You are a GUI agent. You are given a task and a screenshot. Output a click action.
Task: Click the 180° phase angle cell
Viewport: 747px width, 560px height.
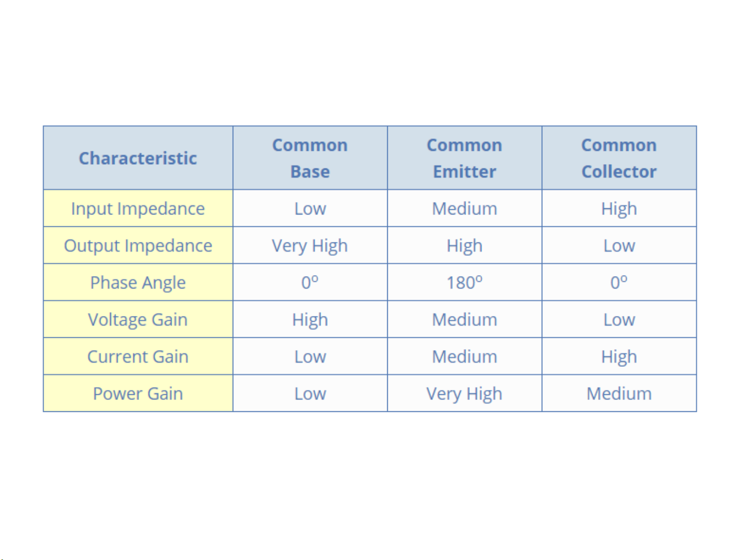click(464, 282)
